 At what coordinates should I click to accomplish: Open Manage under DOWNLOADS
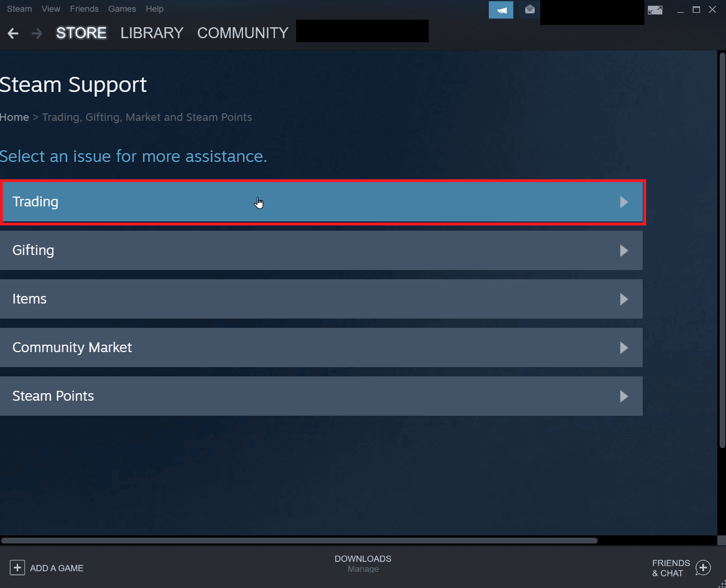point(363,569)
